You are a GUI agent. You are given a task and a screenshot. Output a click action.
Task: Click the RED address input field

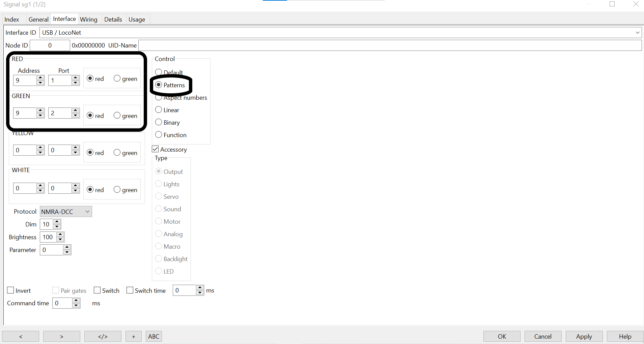(x=25, y=81)
